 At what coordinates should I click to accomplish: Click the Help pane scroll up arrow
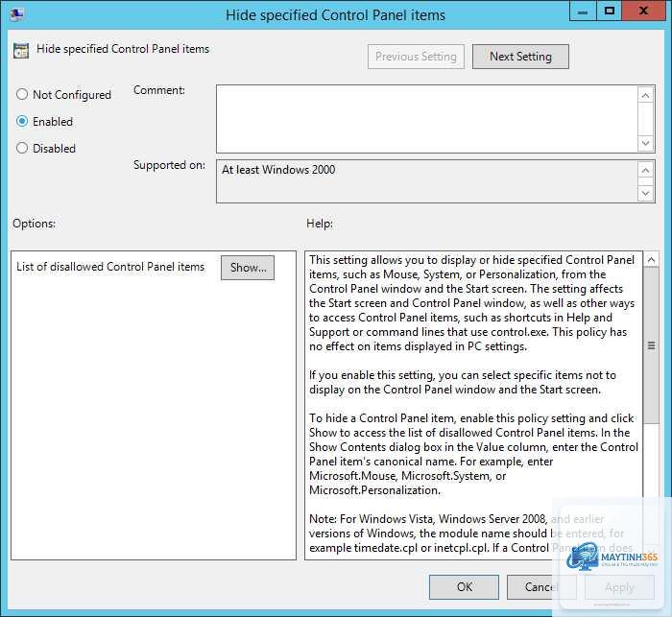pos(651,260)
